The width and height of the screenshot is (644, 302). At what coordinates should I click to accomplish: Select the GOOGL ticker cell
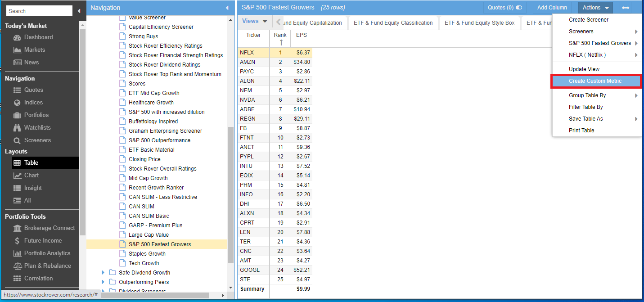pyautogui.click(x=253, y=270)
